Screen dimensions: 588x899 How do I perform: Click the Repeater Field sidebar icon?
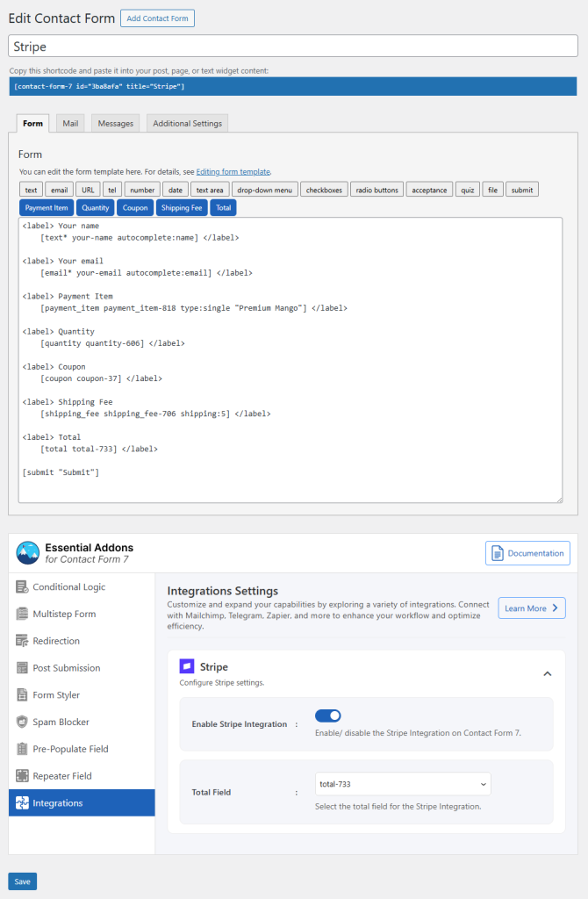click(x=22, y=775)
